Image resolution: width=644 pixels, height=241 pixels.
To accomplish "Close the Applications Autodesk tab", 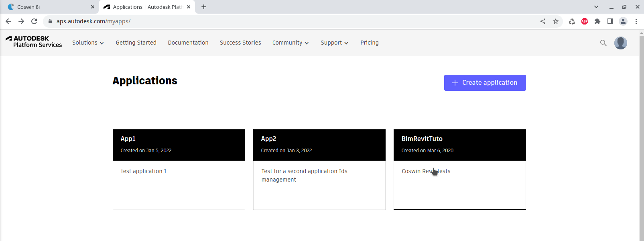I will point(189,7).
